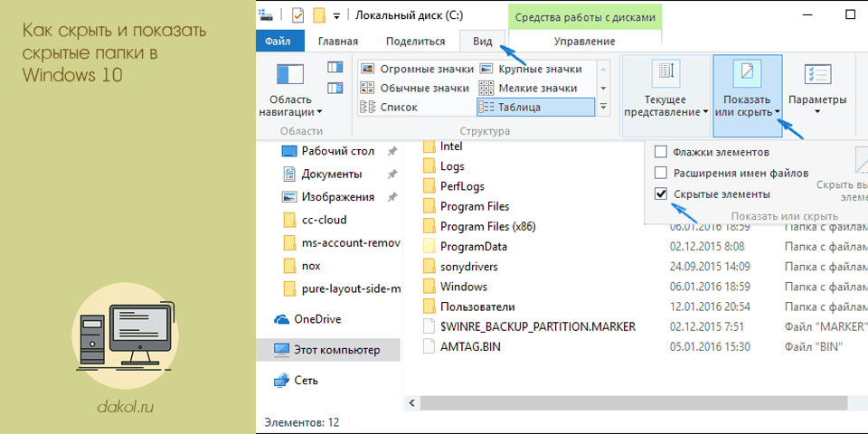This screenshot has width=868, height=434.
Task: Open the Область навигации dropdown
Action: coord(290,89)
